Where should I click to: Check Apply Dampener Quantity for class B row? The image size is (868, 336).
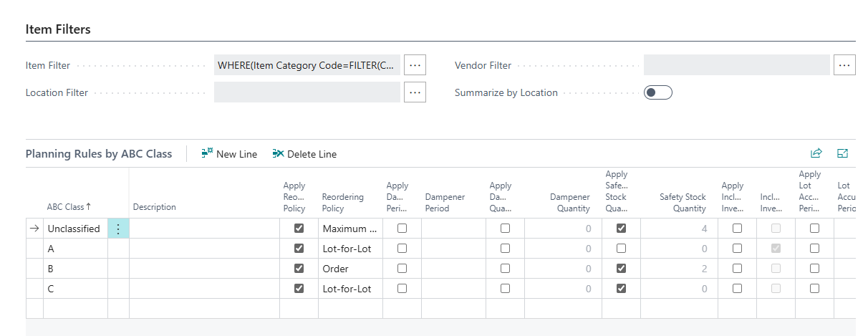click(506, 269)
